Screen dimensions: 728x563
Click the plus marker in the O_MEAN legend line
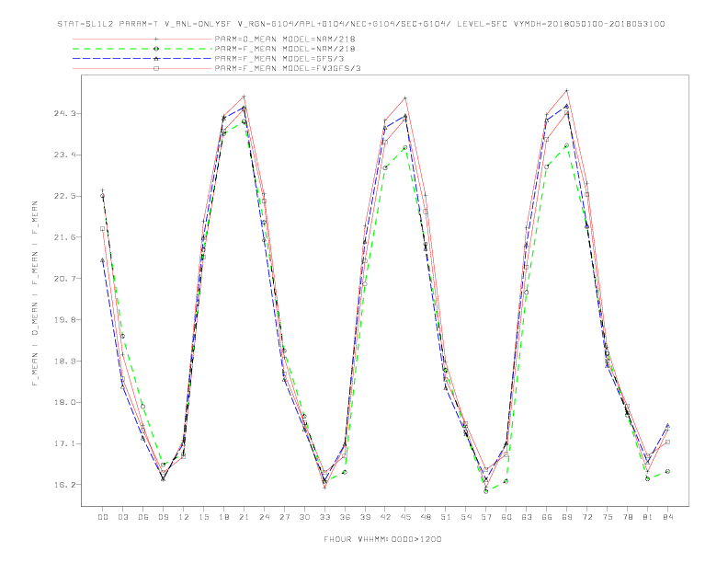coord(156,39)
